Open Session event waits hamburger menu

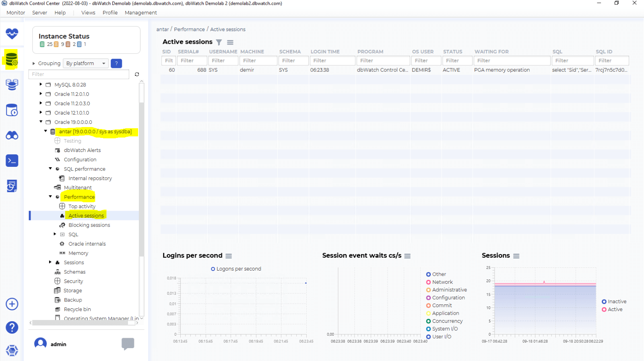(407, 256)
